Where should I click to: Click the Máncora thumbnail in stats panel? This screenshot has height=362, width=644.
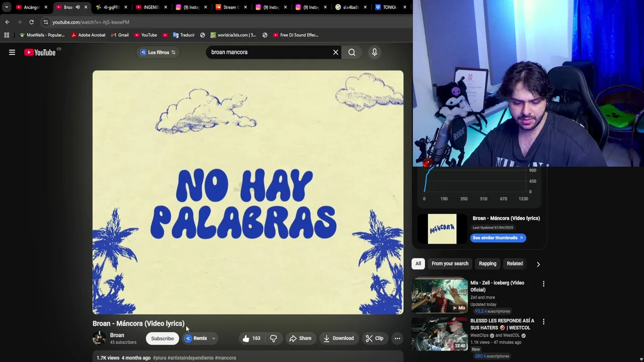coord(442,229)
